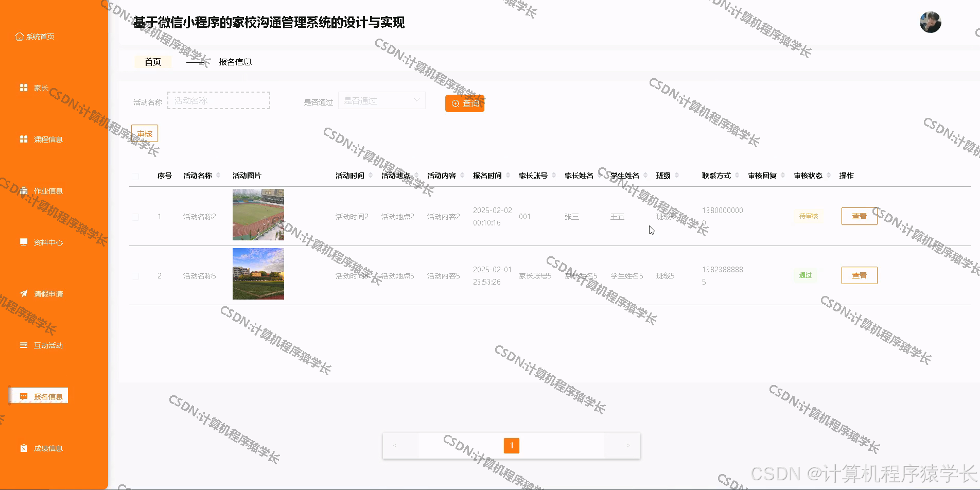Viewport: 980px width, 490px height.
Task: Click 查看 for 活动名称2 row
Action: tap(859, 216)
